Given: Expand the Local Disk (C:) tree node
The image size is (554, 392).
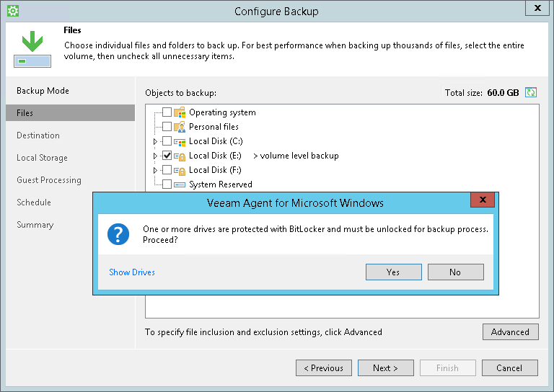Looking at the screenshot, I should coord(155,141).
